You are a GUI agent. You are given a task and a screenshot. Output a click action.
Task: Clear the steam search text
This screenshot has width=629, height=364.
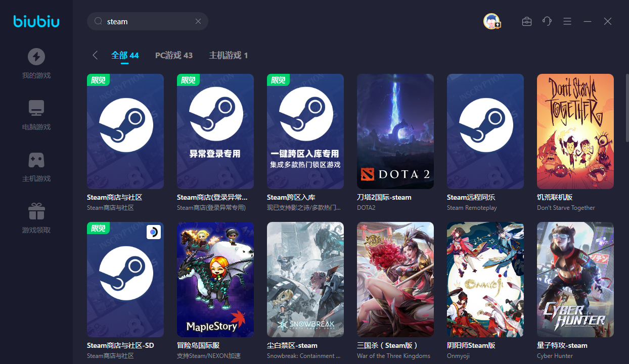[198, 21]
